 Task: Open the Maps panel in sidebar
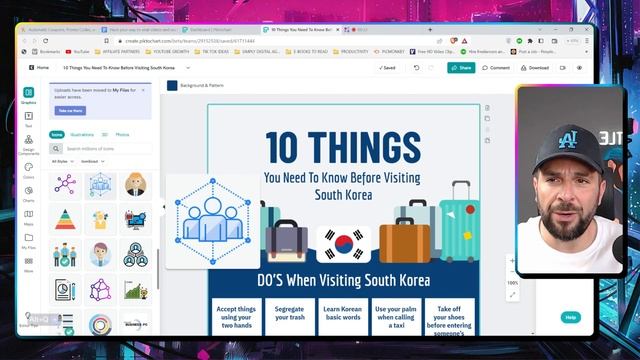(29, 217)
